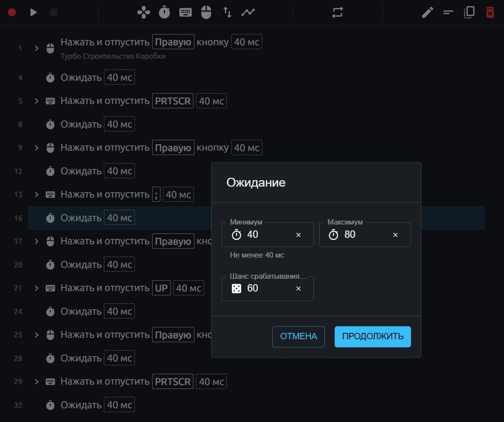
Task: Start recording with the red record button
Action: click(x=12, y=12)
